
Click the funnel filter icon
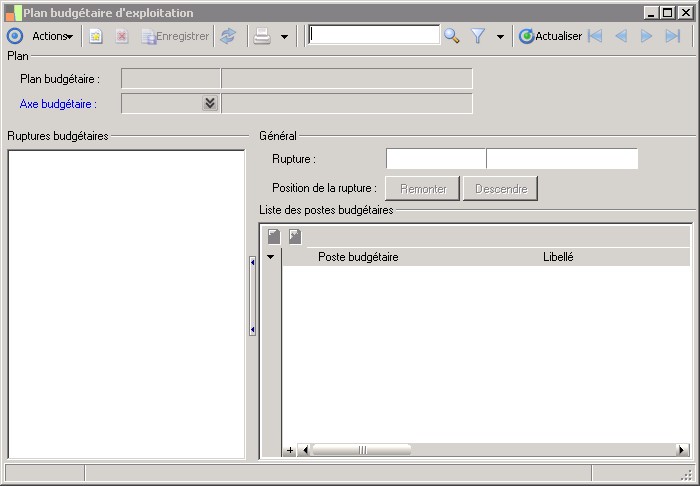pos(478,36)
